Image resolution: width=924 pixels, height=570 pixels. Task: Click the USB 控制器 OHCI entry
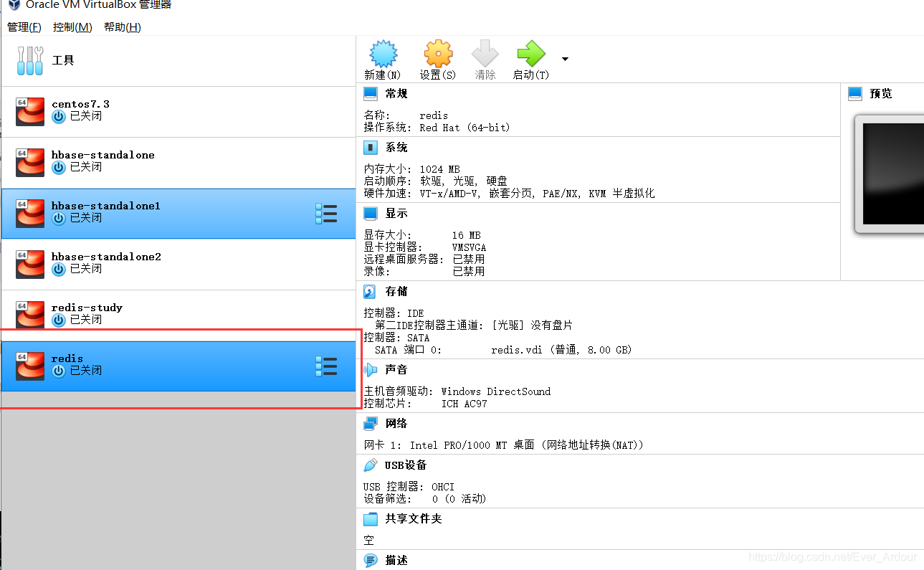tap(409, 487)
